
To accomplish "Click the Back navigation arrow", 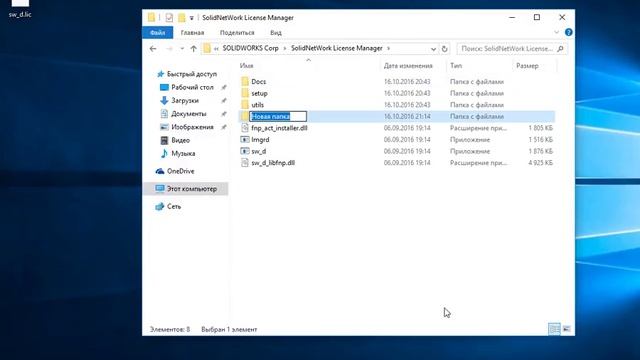I will (153, 49).
